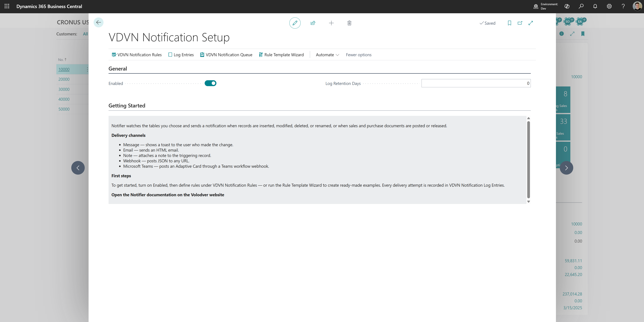Click Fewer options
644x322 pixels.
click(x=358, y=55)
